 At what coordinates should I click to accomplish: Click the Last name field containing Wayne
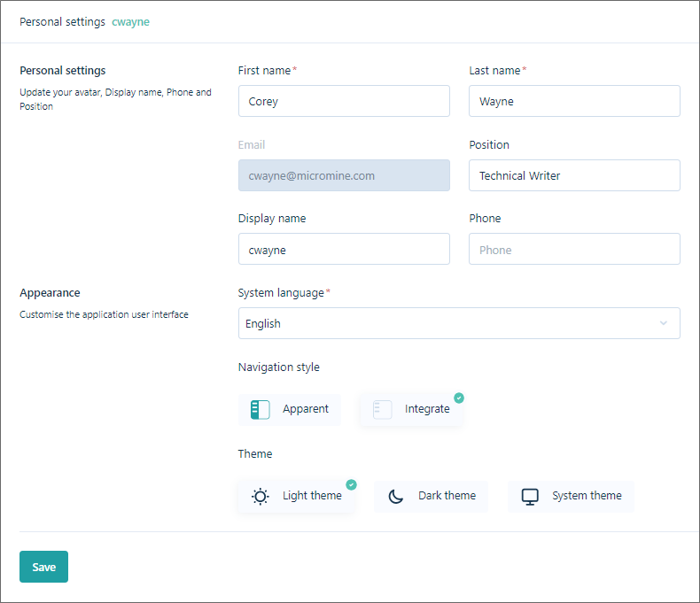574,101
